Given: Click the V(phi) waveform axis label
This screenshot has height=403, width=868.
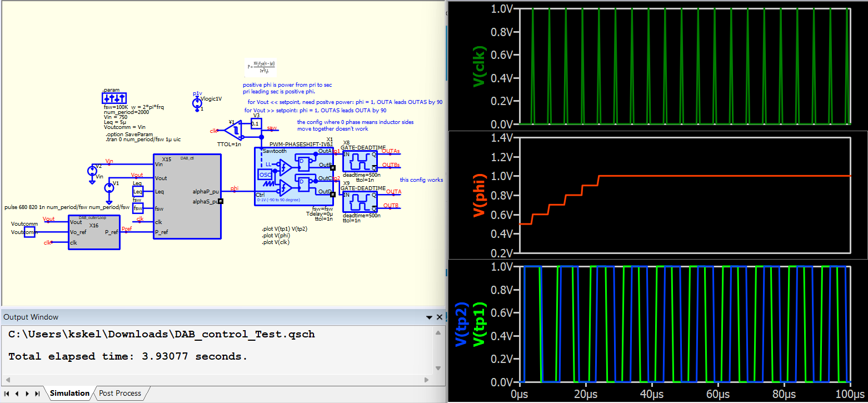Looking at the screenshot, I should point(479,196).
